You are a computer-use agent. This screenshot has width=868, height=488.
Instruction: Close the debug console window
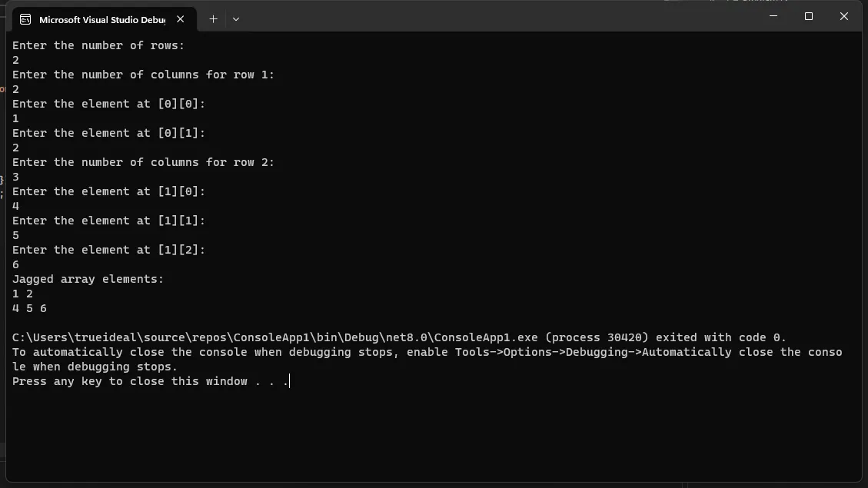tap(843, 16)
